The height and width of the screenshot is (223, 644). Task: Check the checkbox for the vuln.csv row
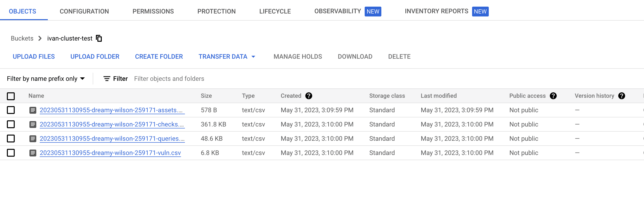click(11, 153)
